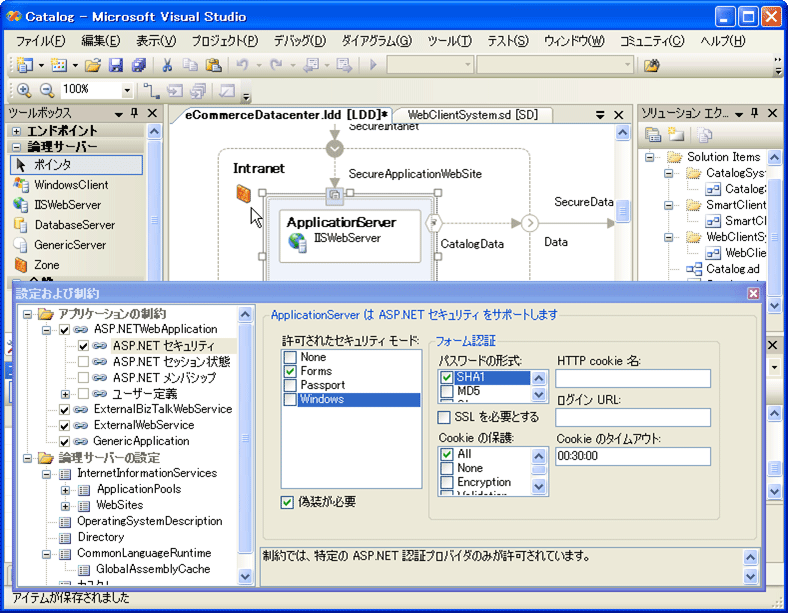Open the ツール(T) menu
The height and width of the screenshot is (613, 788).
tap(449, 41)
